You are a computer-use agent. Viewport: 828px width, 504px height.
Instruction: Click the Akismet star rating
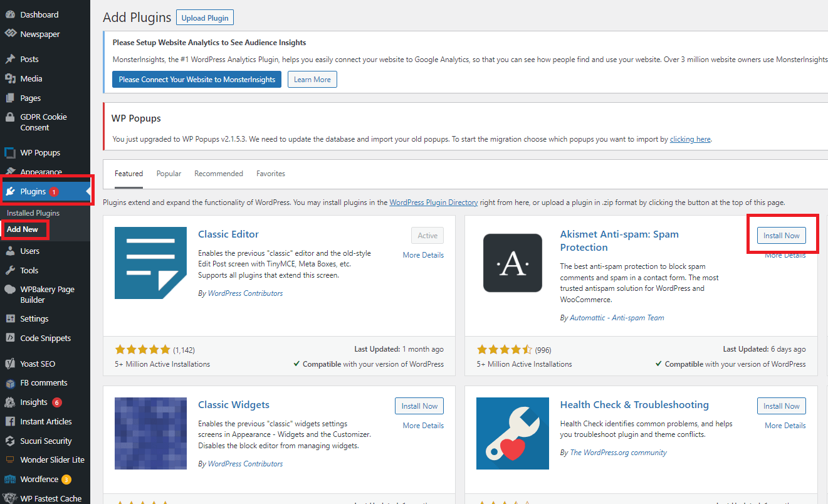click(505, 350)
